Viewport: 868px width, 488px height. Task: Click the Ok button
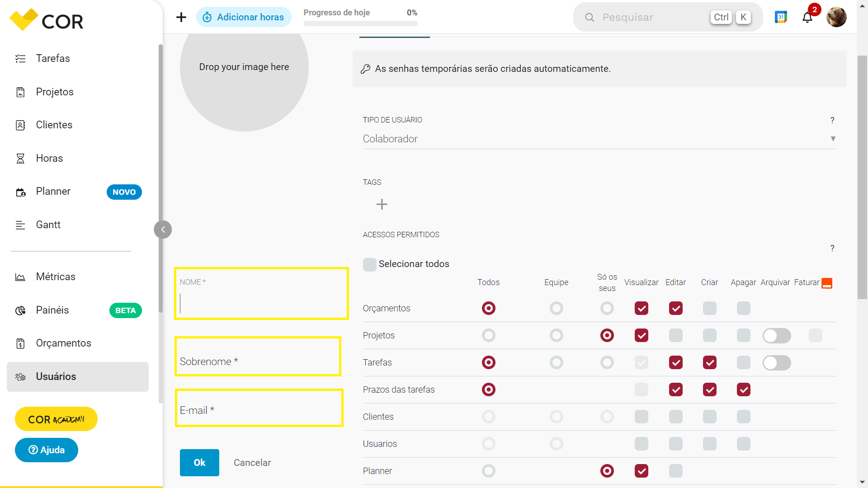[x=199, y=463]
